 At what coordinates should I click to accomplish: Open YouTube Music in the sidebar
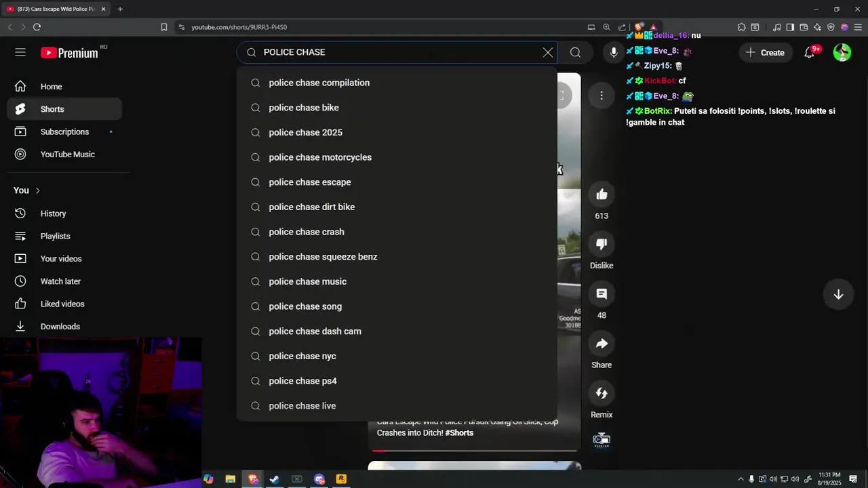click(64, 155)
